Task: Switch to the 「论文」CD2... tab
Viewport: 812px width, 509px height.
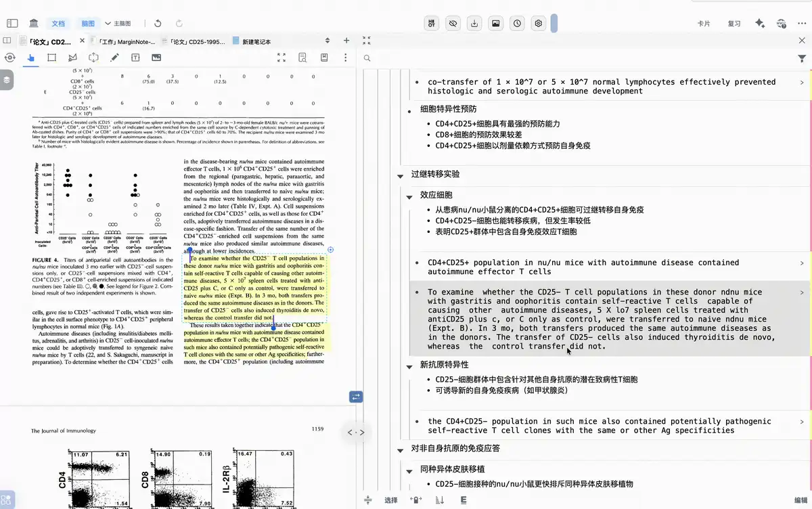Action: tap(50, 41)
